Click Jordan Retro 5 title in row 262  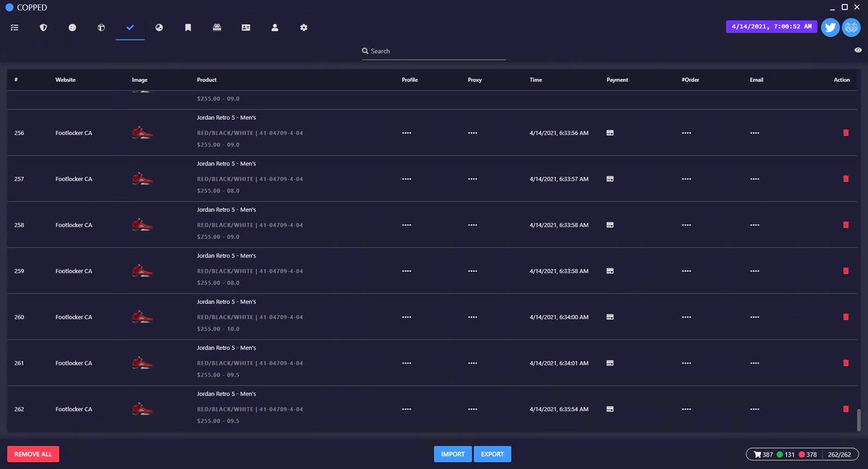tap(226, 394)
